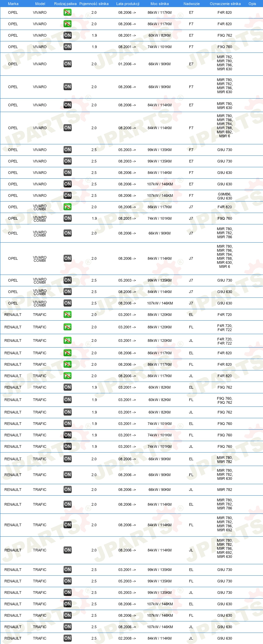Image resolution: width=263 pixels, height=644 pixels.
Task: Click 'VIVARO COMBI' in the F4R 820 row
Action: 40,207
